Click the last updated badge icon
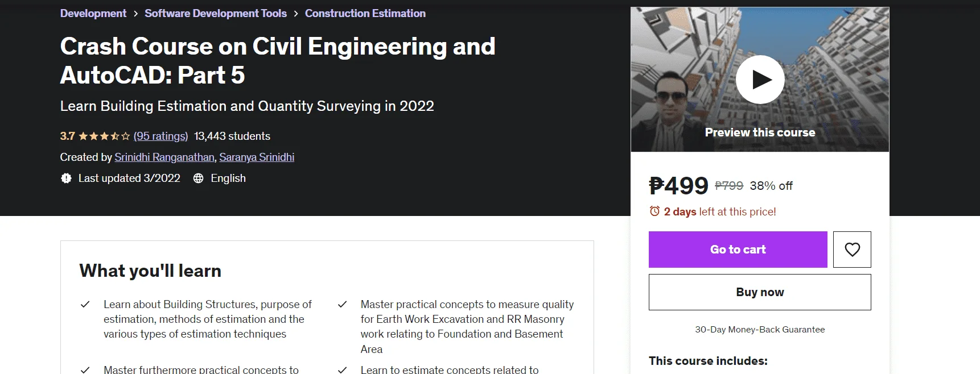 (x=66, y=178)
